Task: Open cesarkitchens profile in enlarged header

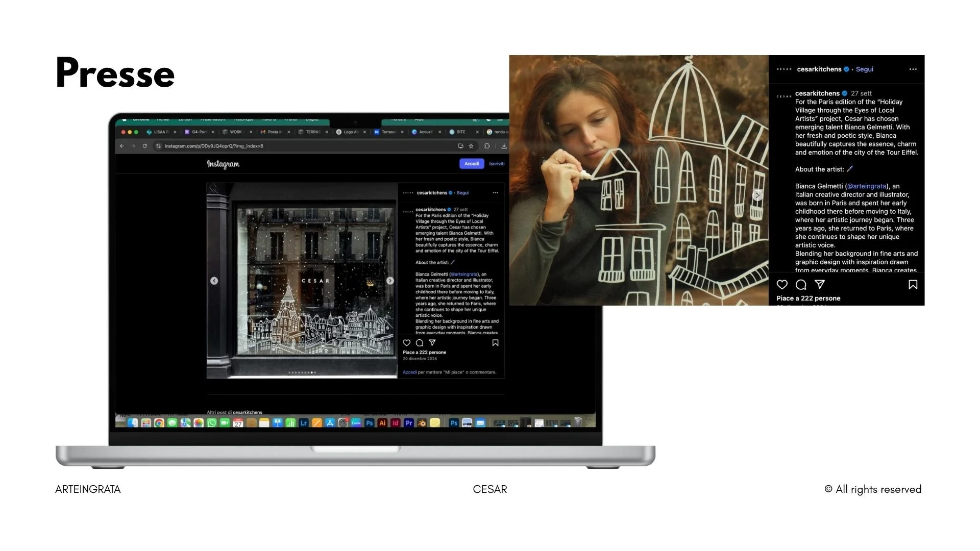Action: pos(819,69)
